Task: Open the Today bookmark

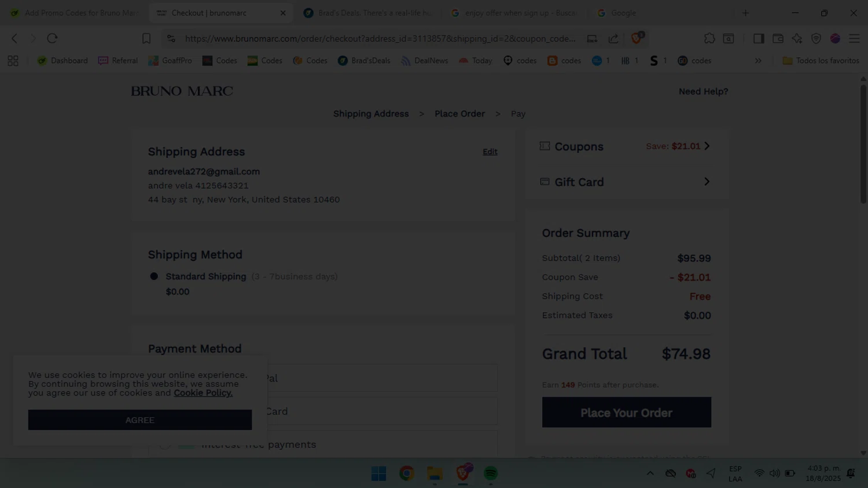Action: point(475,61)
